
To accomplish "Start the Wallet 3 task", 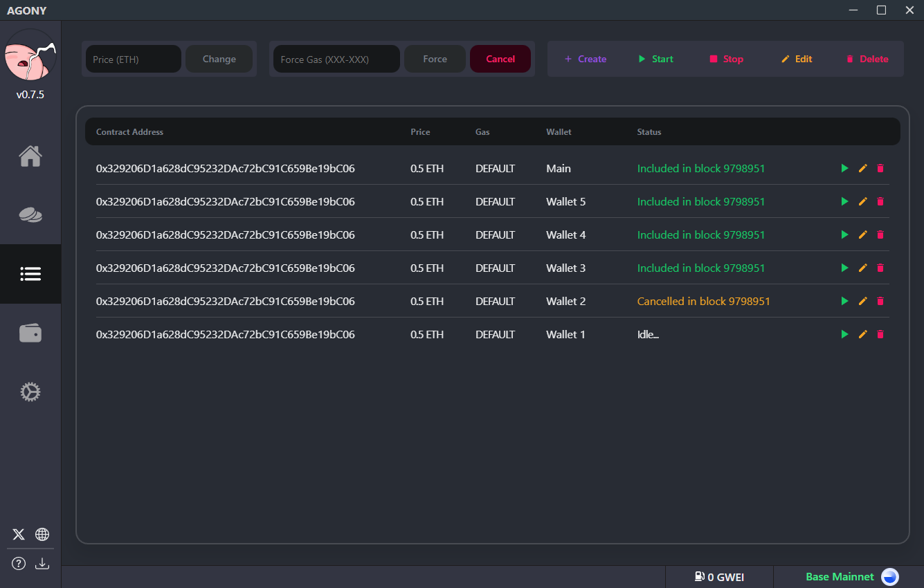I will tap(844, 268).
